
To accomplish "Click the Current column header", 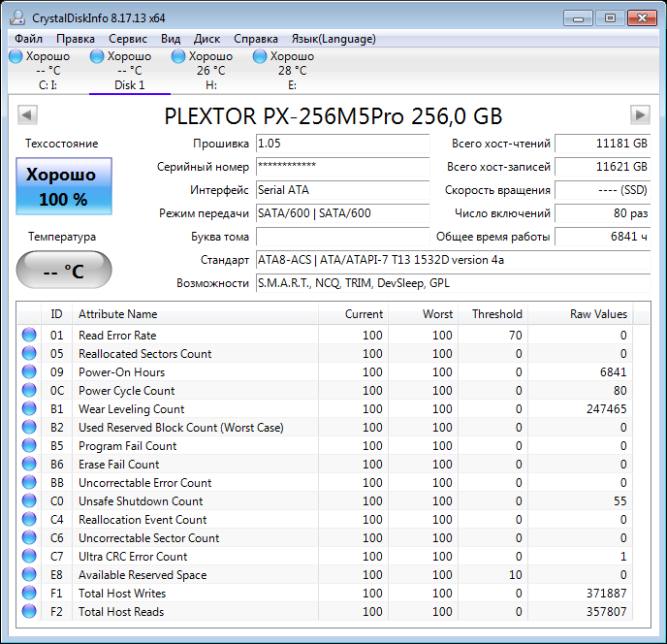I will click(353, 314).
